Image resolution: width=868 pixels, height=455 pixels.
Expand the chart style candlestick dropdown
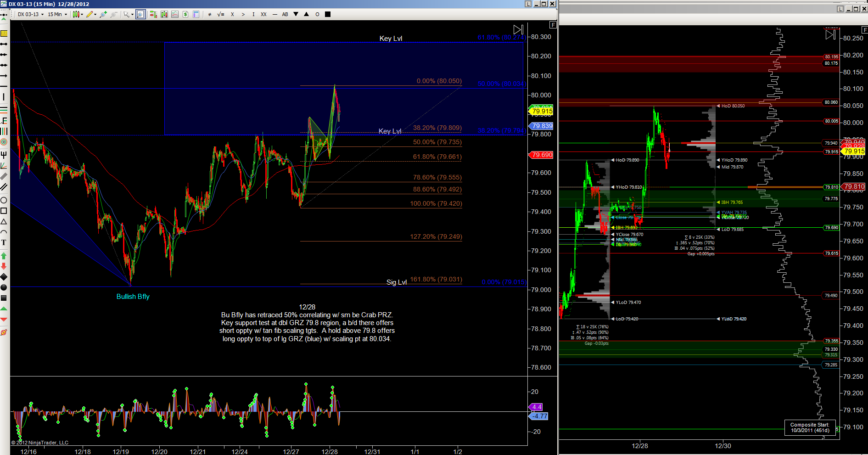pos(78,14)
